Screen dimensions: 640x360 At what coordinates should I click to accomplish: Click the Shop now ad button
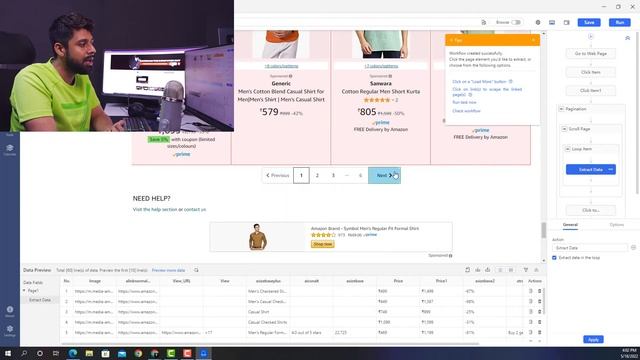(322, 244)
